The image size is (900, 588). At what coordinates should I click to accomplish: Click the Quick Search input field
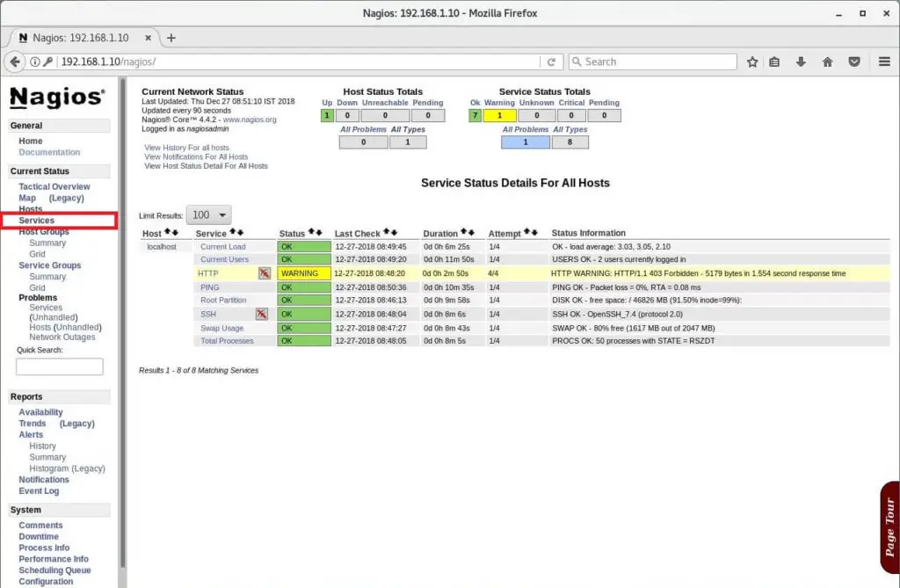coord(60,367)
